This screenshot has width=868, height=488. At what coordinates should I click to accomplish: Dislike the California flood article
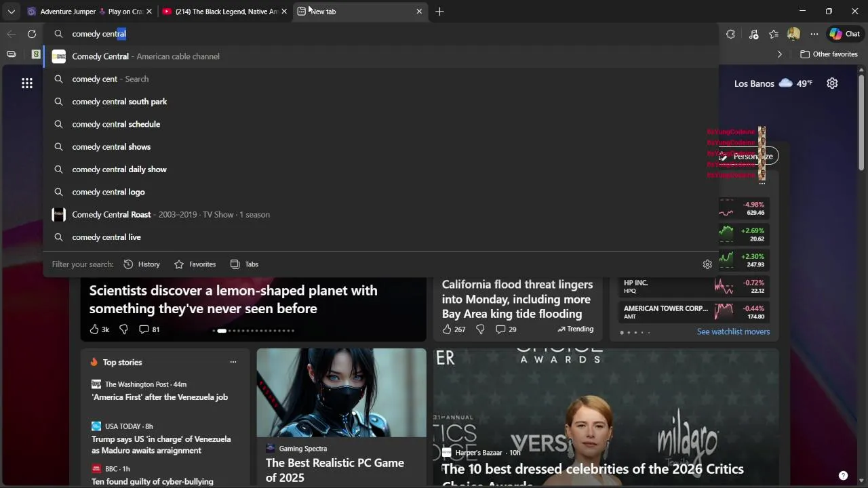480,329
